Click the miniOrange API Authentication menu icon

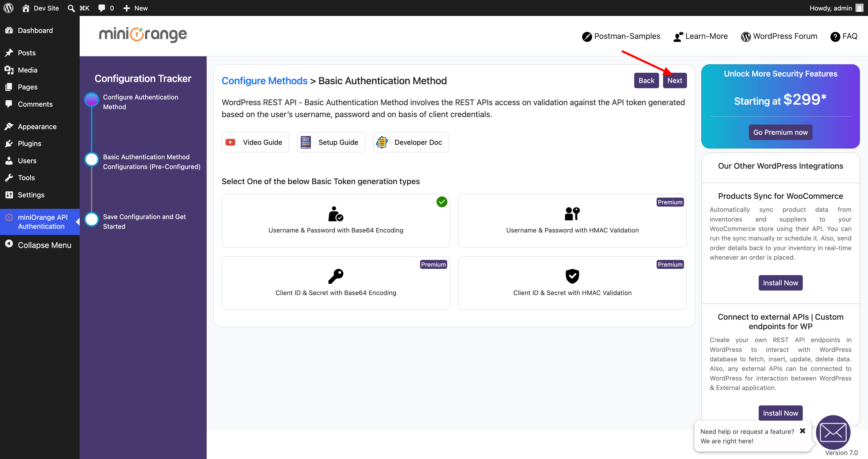9,217
